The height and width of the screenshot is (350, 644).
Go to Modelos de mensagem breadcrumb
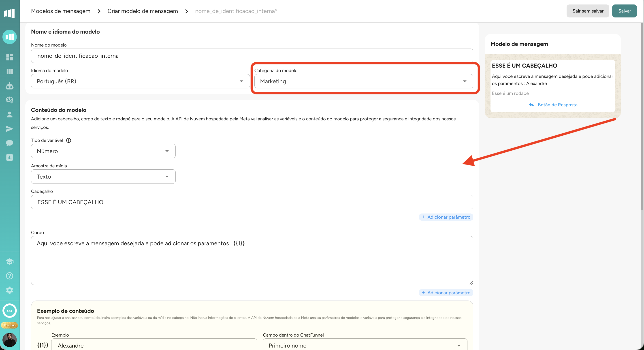click(60, 11)
